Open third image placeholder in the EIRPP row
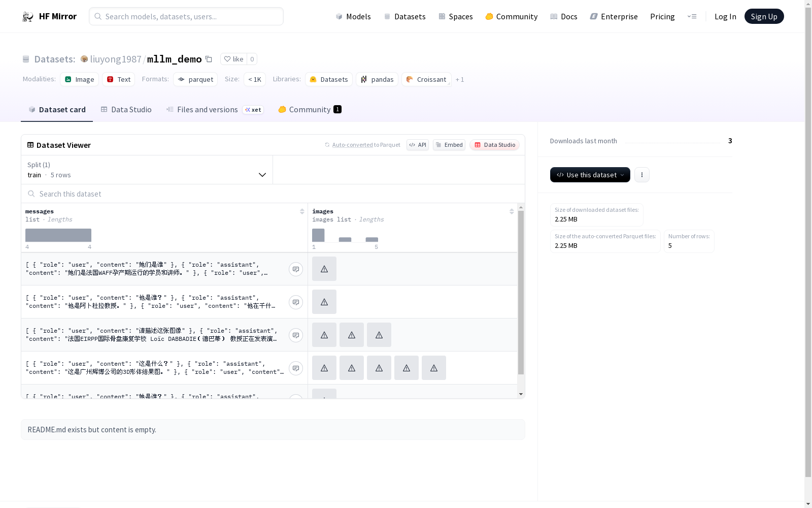The image size is (812, 508). 379,335
